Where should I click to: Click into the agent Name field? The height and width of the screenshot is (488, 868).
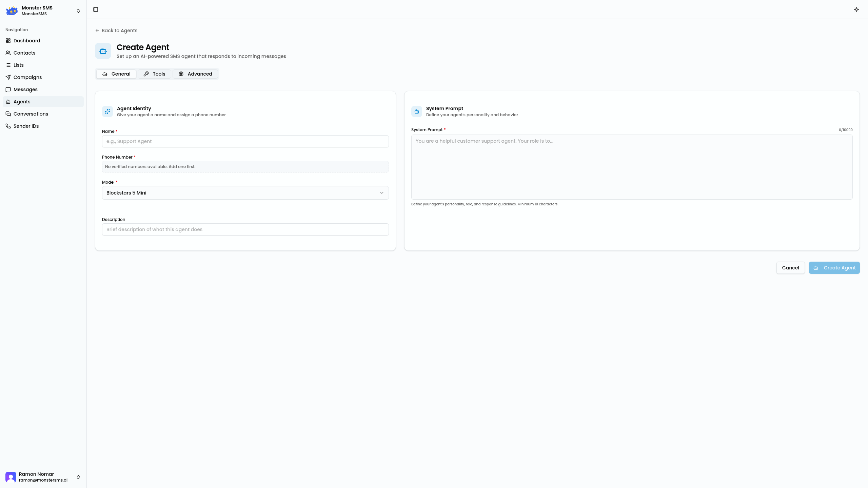[x=245, y=141]
